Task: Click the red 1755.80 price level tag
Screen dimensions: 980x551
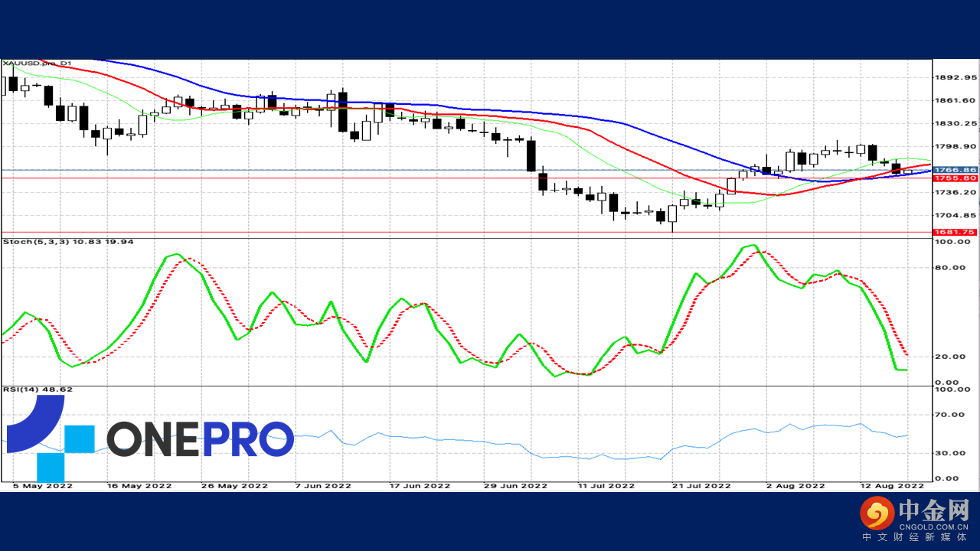Action: click(951, 178)
